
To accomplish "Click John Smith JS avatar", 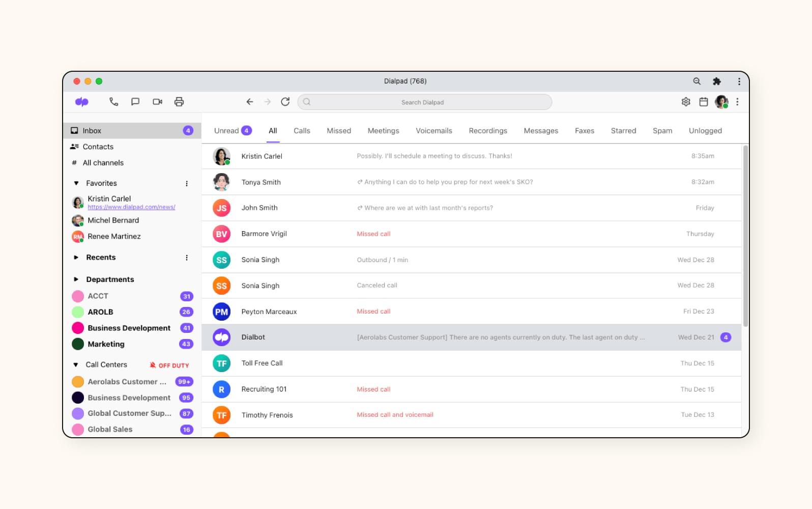I will [x=221, y=208].
